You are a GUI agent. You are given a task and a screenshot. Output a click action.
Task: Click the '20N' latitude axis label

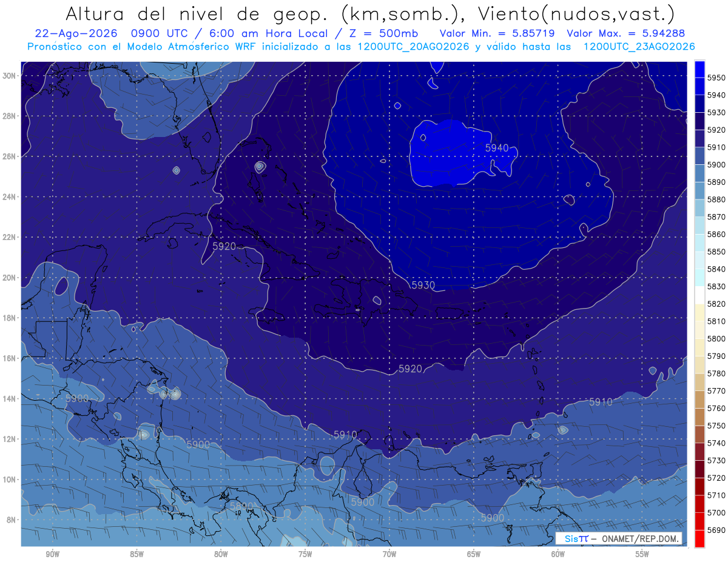9,278
